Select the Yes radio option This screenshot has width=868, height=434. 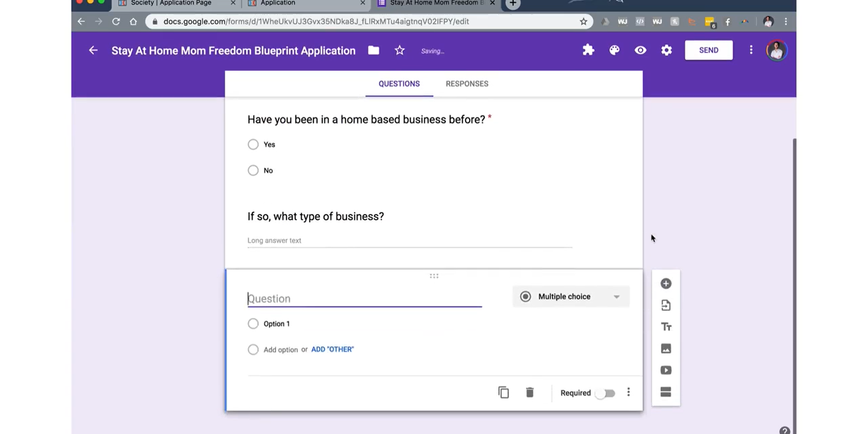click(253, 144)
